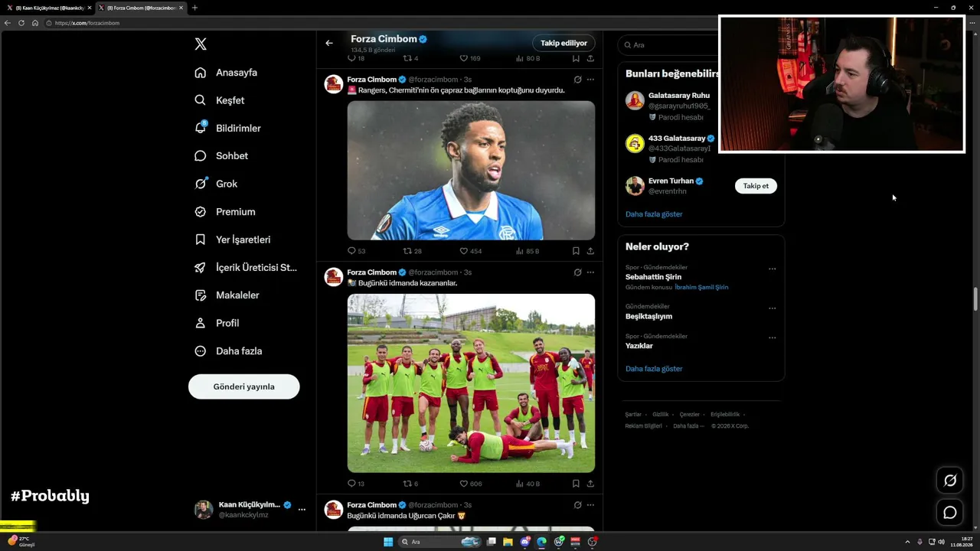The height and width of the screenshot is (551, 980).
Task: Open options for the Beşiktaşlıyım trend
Action: click(772, 308)
